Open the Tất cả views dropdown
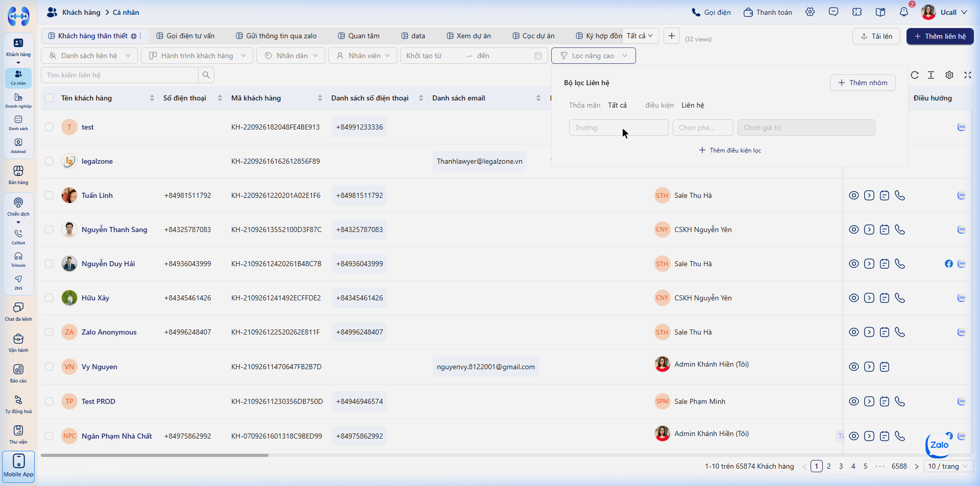 [640, 36]
